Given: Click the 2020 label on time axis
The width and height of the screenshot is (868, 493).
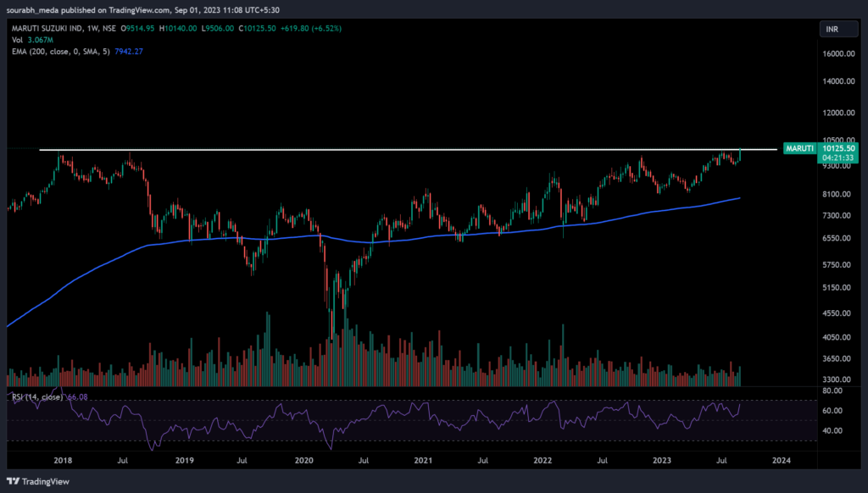Looking at the screenshot, I should pos(304,460).
